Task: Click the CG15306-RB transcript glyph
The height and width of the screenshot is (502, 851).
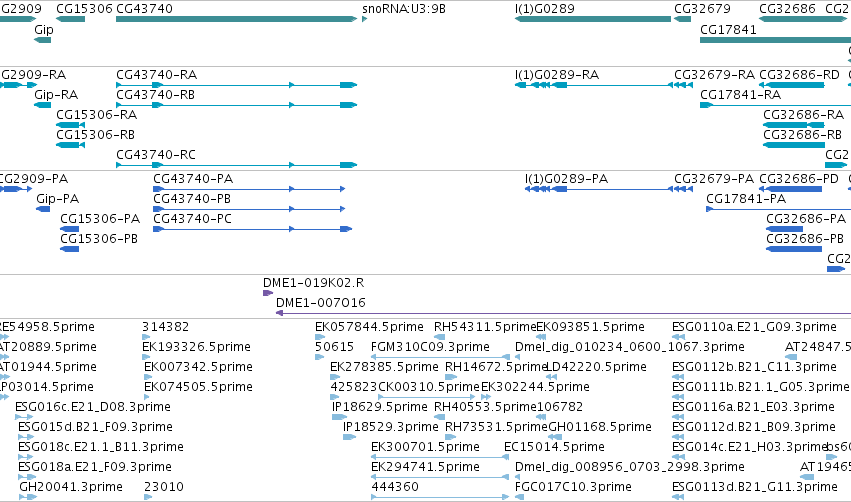Action: tap(71, 145)
